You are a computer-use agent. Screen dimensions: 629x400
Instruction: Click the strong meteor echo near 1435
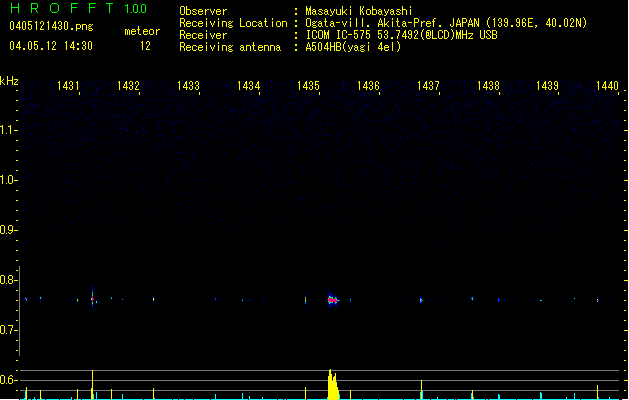coord(332,299)
